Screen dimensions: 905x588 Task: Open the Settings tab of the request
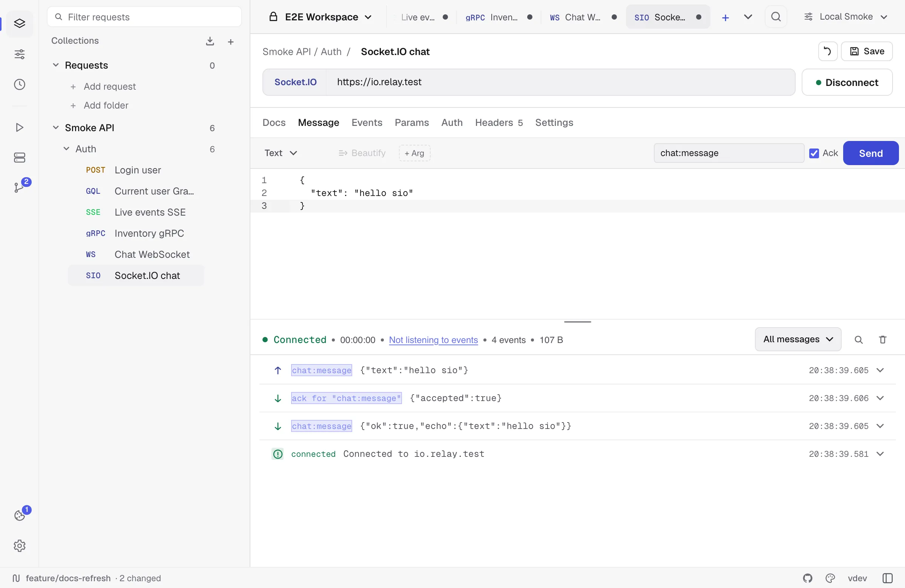(554, 122)
